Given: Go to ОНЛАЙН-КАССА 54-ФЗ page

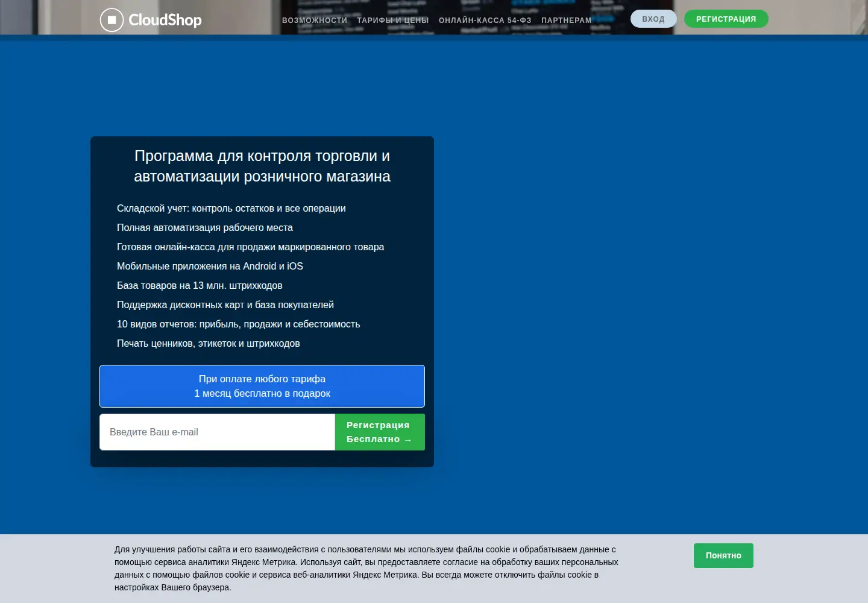Looking at the screenshot, I should [x=485, y=21].
